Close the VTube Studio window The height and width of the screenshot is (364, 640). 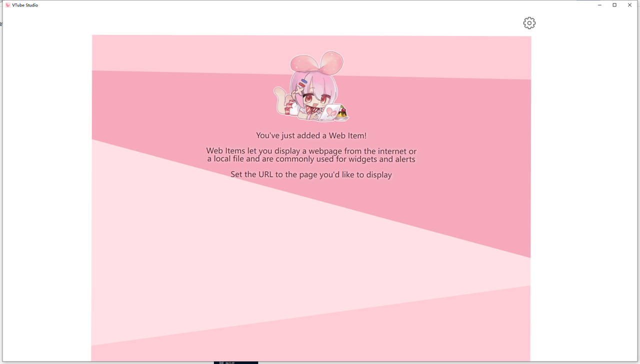(629, 5)
